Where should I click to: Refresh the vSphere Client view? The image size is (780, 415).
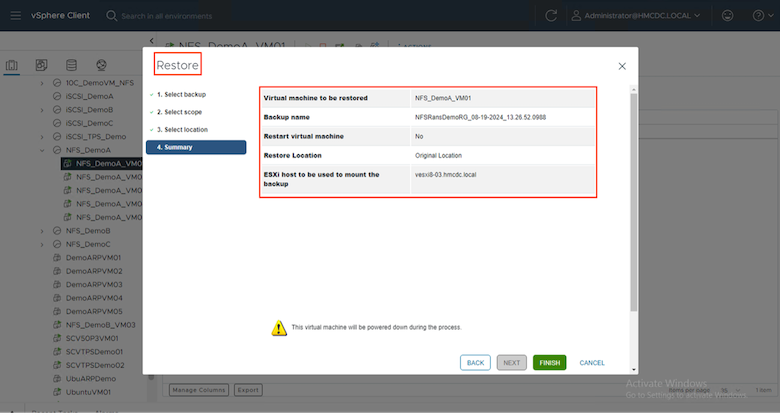point(551,15)
